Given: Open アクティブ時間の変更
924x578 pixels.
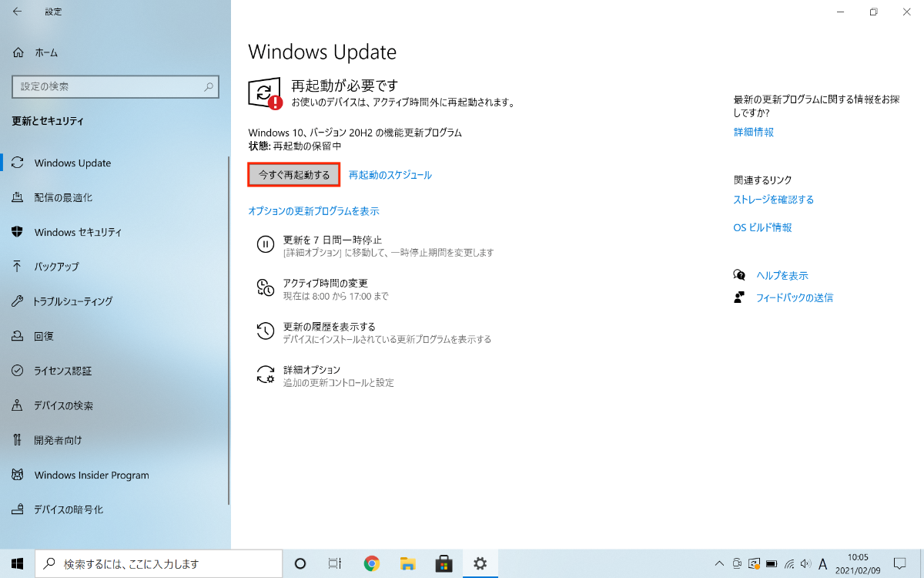Looking at the screenshot, I should click(326, 283).
